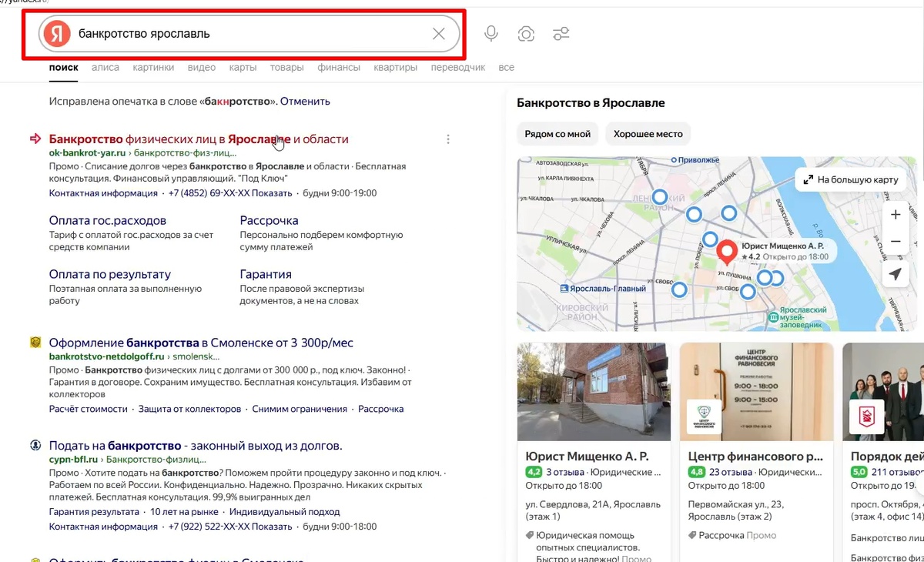
Task: Zoom out on the map
Action: click(895, 241)
